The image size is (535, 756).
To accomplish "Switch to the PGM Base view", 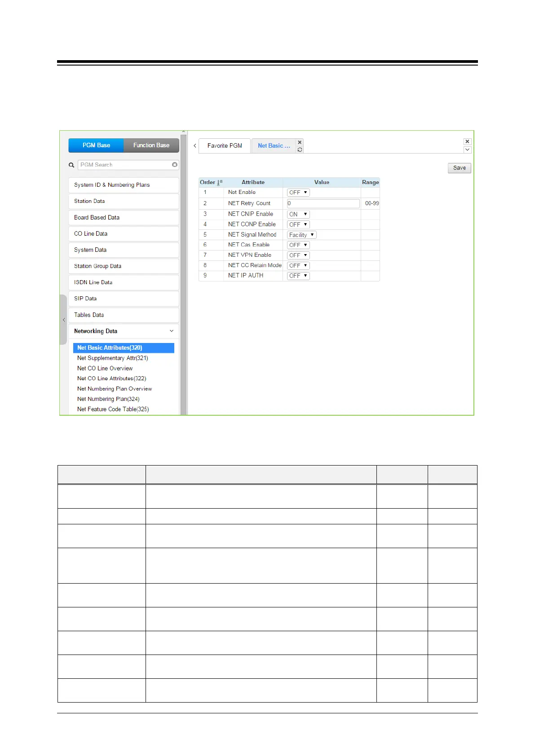I will click(x=96, y=145).
